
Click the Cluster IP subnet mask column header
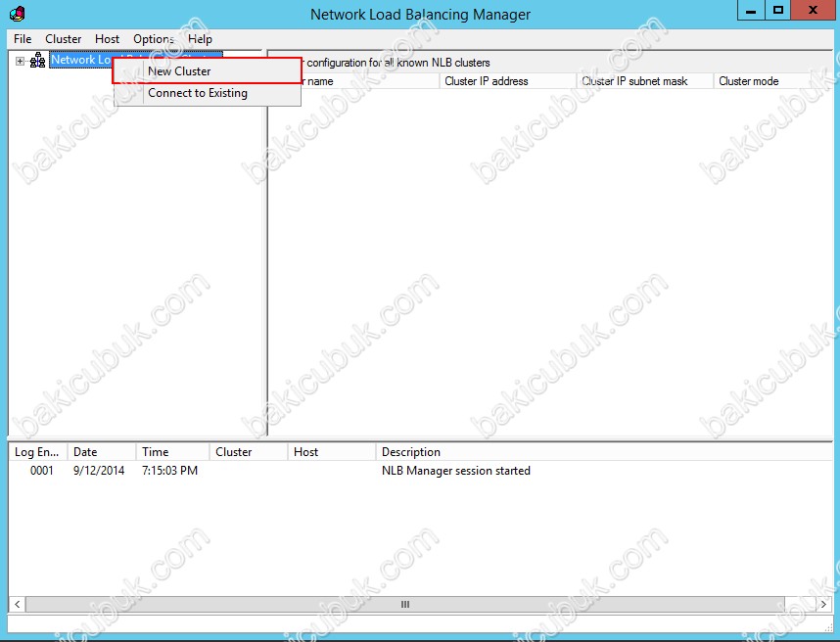[645, 81]
